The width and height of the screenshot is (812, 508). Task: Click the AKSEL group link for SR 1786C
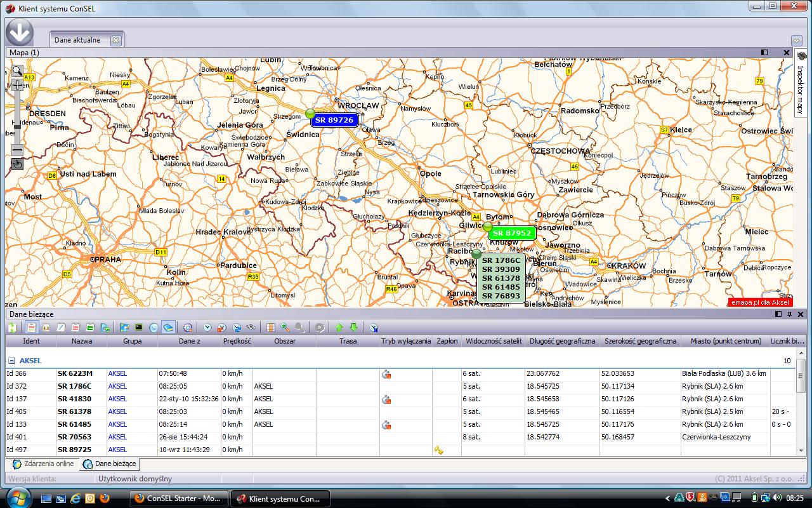pyautogui.click(x=117, y=386)
